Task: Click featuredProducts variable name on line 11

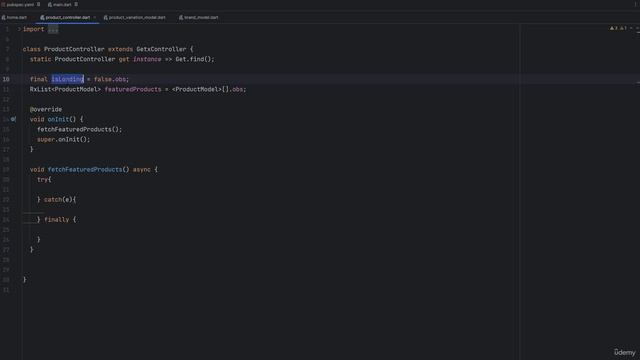Action: point(133,89)
